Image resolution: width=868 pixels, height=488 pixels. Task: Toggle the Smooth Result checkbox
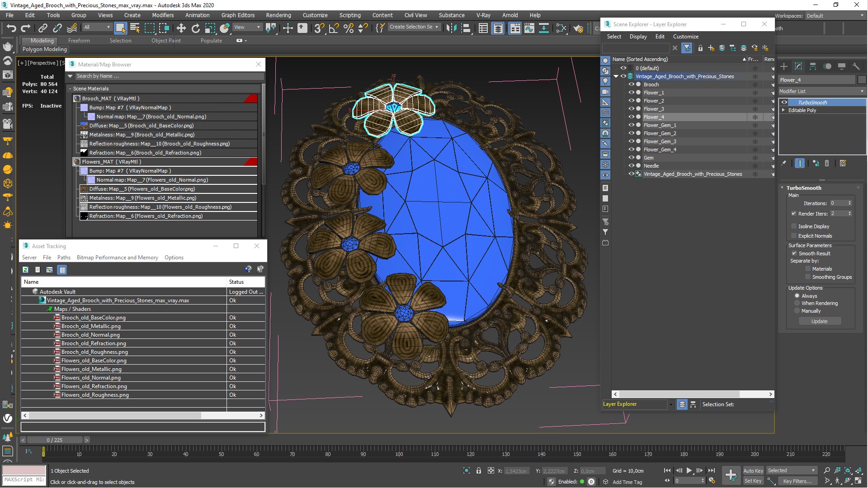pyautogui.click(x=794, y=253)
